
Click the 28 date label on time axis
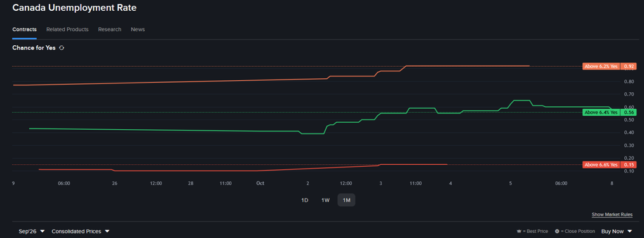pos(191,184)
